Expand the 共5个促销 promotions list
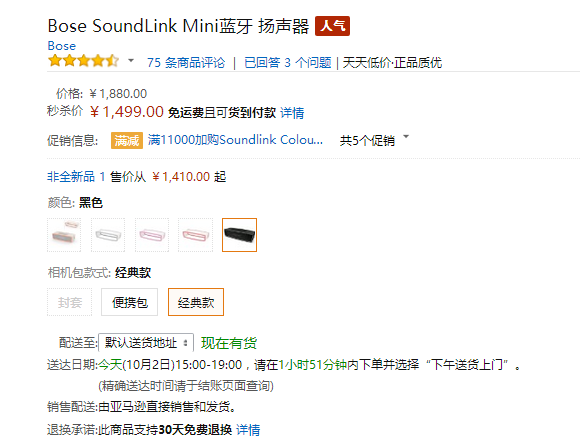580x443 pixels. click(x=374, y=140)
